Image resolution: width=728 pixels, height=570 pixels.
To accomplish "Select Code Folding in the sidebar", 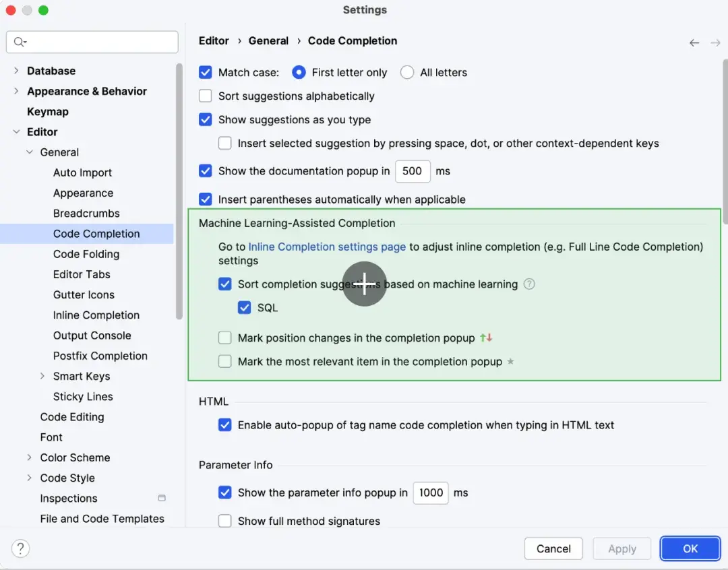I will point(86,254).
